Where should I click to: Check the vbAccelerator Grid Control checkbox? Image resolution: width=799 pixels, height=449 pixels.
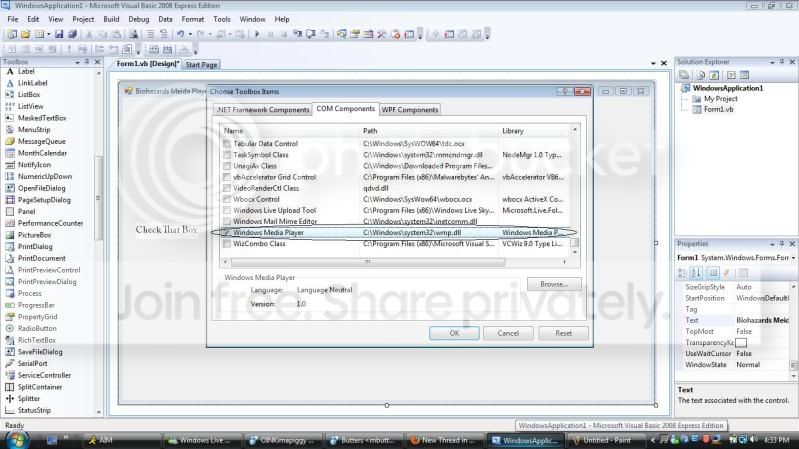[x=227, y=177]
